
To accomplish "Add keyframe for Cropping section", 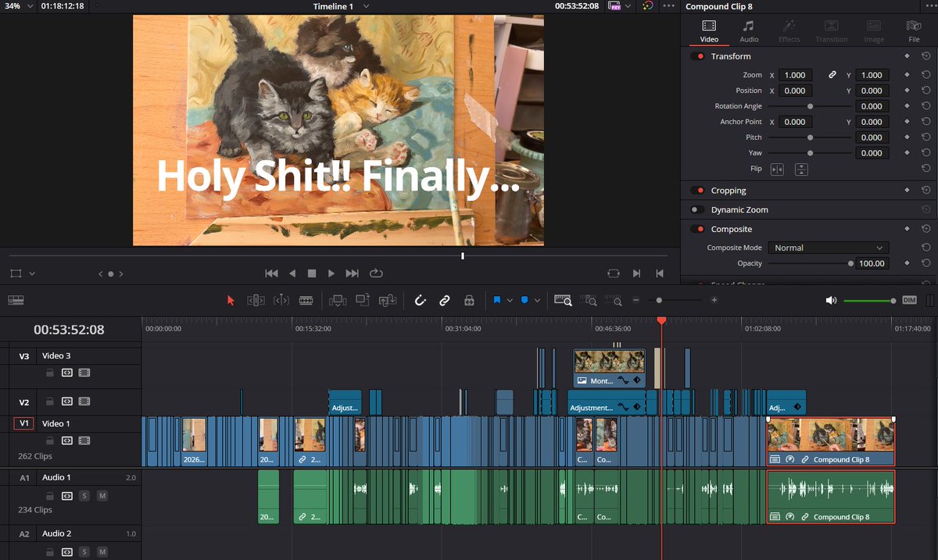I will (907, 191).
